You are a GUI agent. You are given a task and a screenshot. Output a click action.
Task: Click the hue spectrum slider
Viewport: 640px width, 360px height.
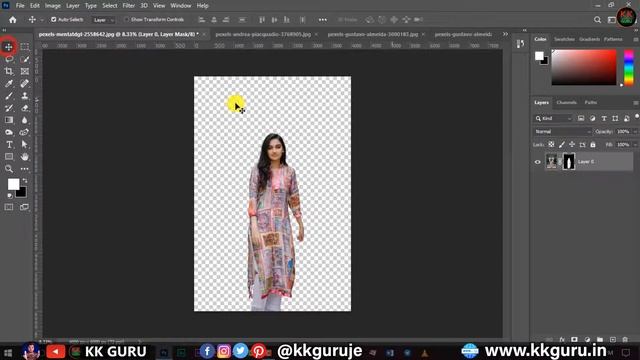coord(629,68)
